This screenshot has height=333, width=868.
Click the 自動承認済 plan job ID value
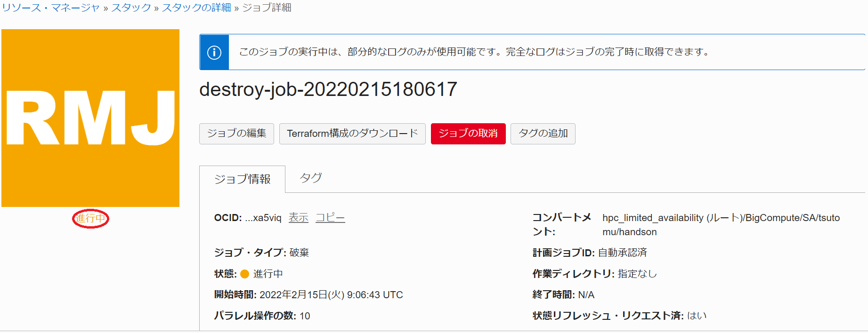(x=622, y=253)
